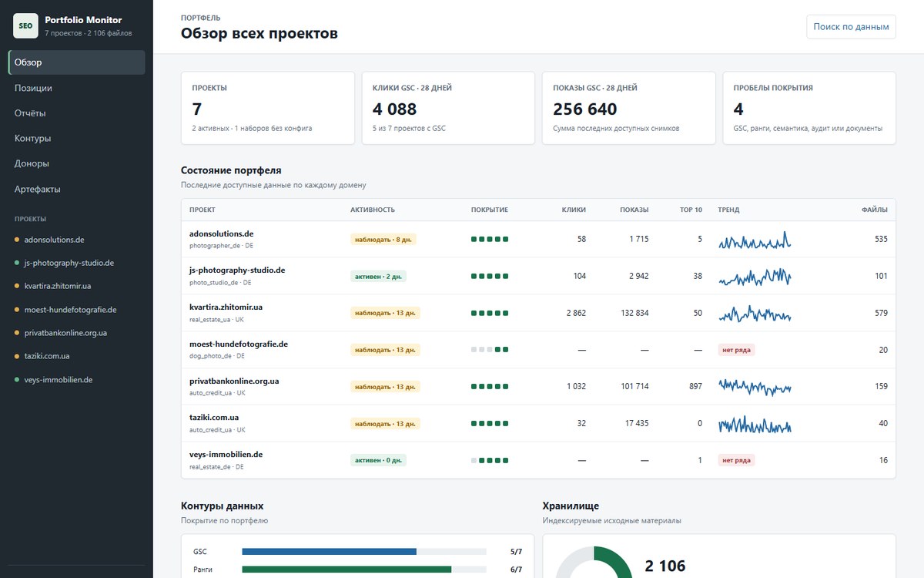This screenshot has width=924, height=578.
Task: Click the SEO logo badge
Action: [25, 25]
